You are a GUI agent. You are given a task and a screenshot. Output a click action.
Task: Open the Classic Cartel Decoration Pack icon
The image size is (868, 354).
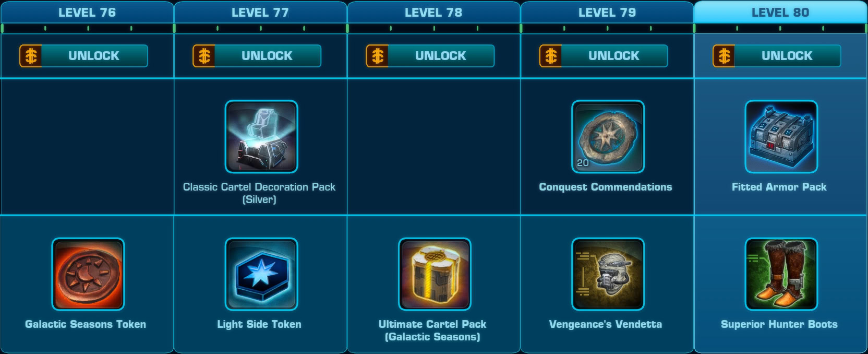(x=261, y=137)
